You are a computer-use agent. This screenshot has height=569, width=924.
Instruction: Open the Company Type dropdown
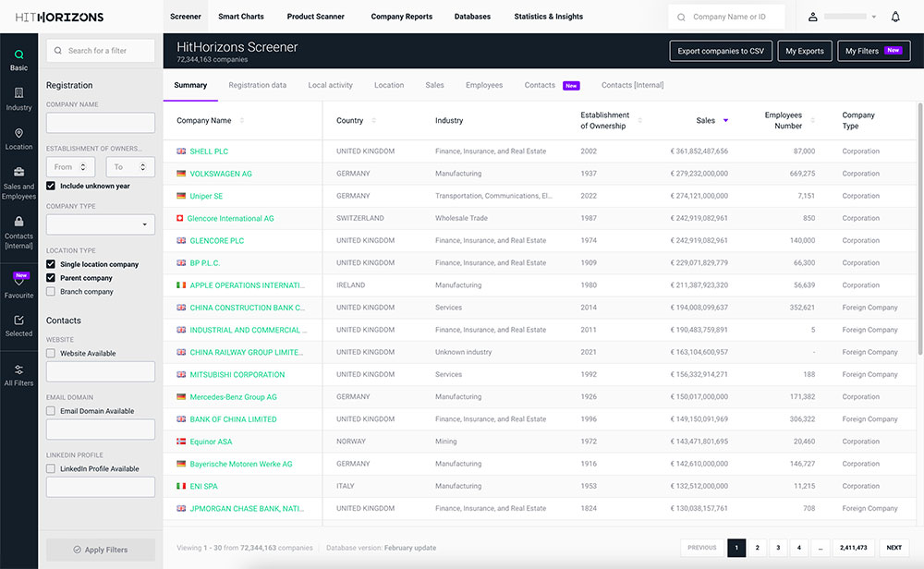(101, 224)
